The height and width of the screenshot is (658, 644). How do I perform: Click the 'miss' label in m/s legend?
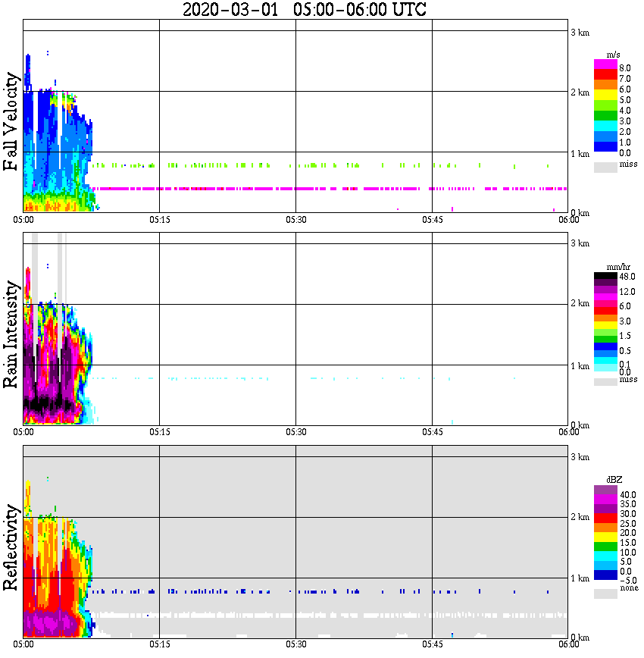tap(628, 164)
